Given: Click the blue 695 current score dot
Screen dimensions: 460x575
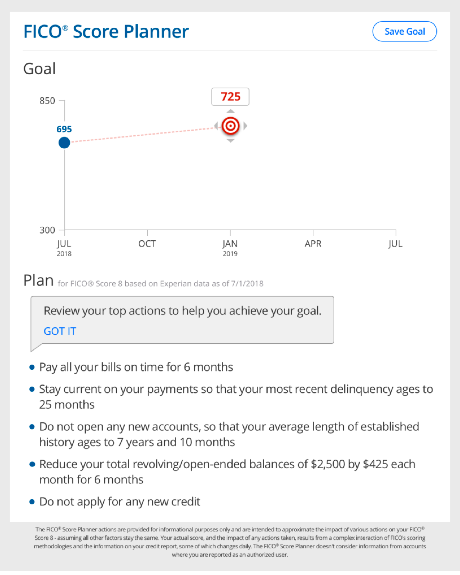Looking at the screenshot, I should click(x=64, y=143).
